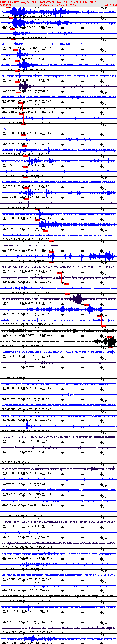Click the 'UW STOR HHZ' label
Viewport: 117px width, 644px height.
[x=9, y=112]
